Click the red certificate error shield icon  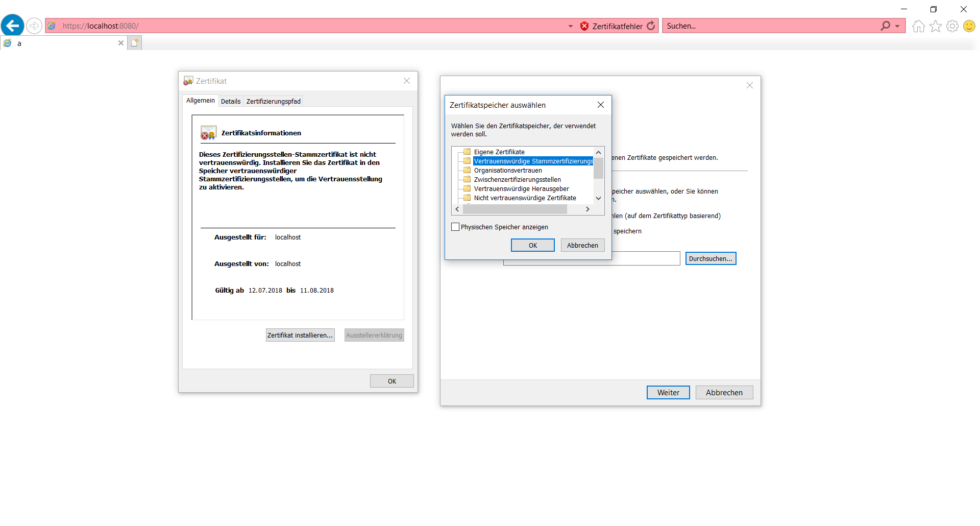click(x=584, y=26)
